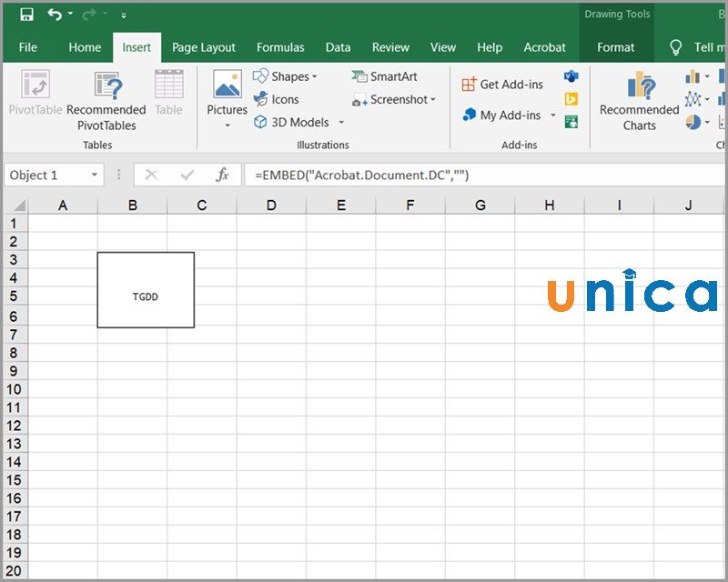Open the Formulas ribbon tab
This screenshot has width=728, height=582.
point(280,47)
